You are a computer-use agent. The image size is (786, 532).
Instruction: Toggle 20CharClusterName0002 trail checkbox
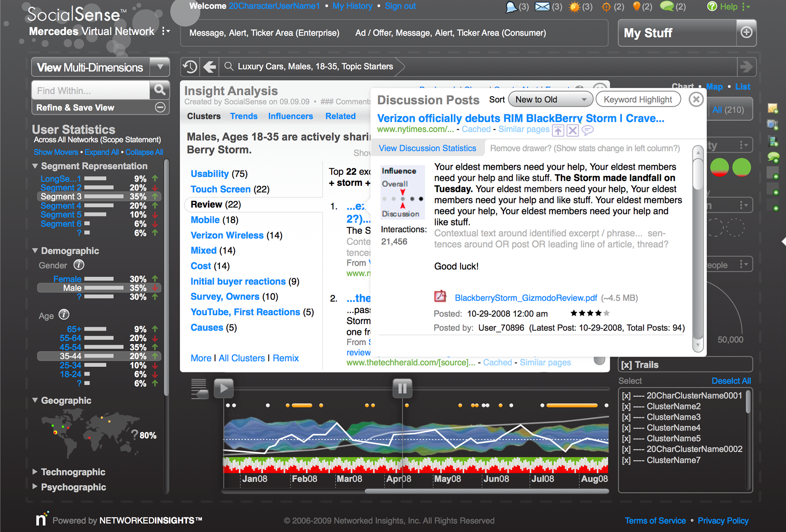click(626, 449)
